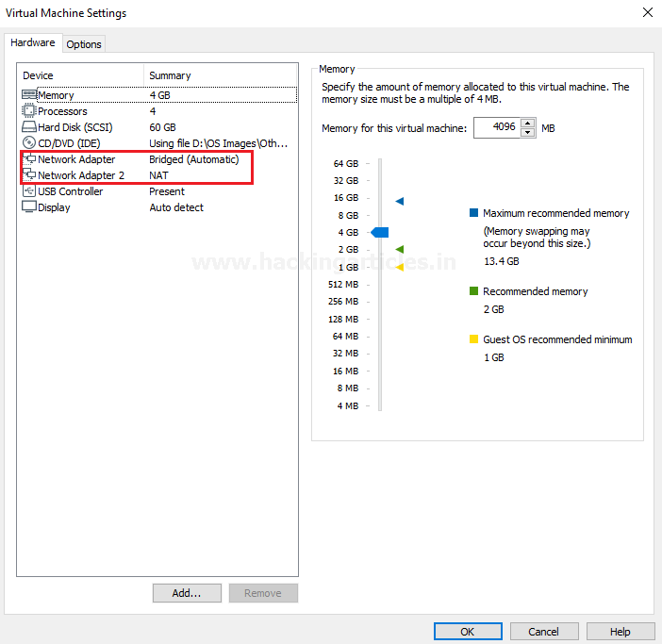Click the Hard Disk (SCSI) icon
This screenshot has width=662, height=644.
29,127
